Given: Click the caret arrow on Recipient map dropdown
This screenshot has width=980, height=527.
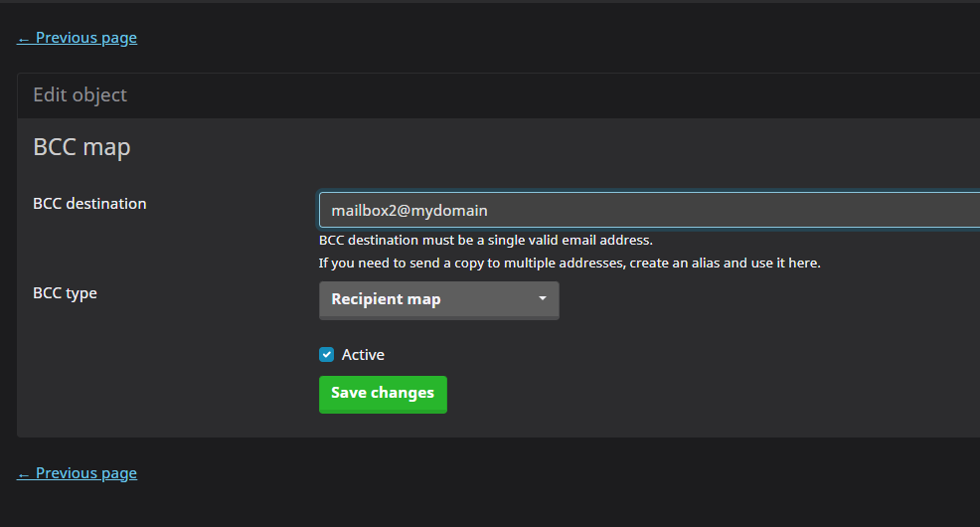Looking at the screenshot, I should pos(543,299).
